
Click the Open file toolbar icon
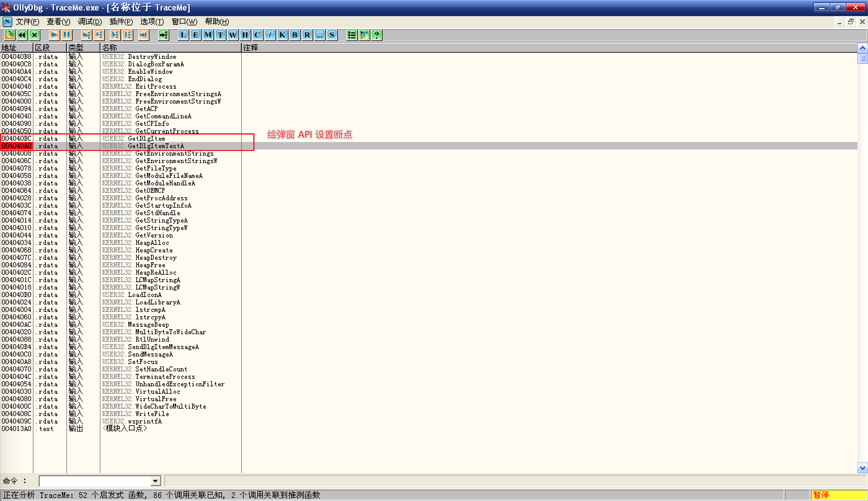coord(9,35)
